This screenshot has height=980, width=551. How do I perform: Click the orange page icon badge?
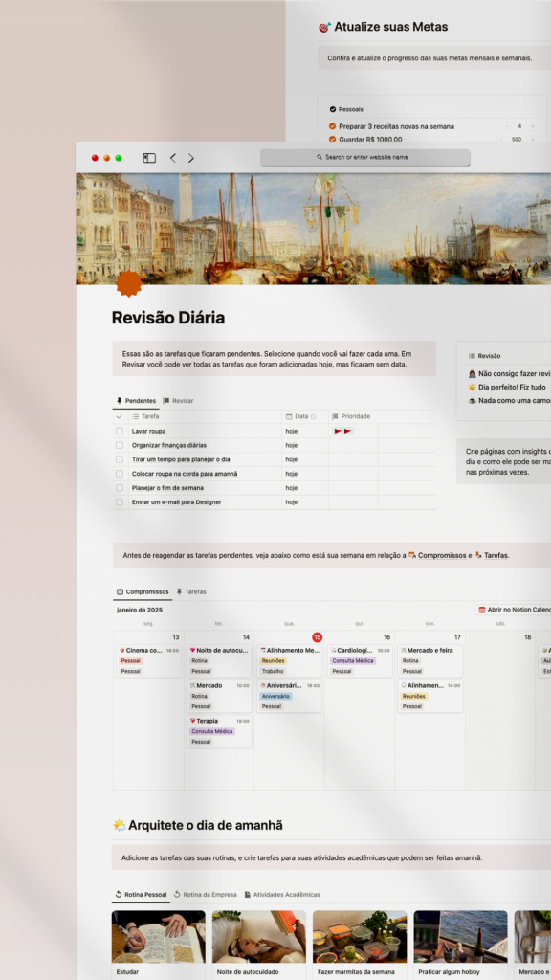coord(129,284)
